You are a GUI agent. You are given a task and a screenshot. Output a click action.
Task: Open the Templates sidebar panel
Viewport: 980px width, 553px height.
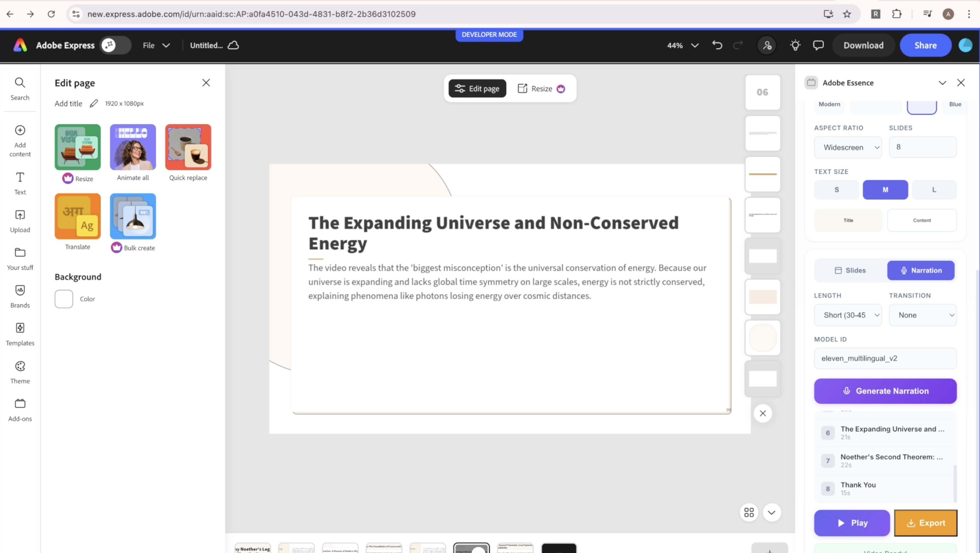(20, 333)
